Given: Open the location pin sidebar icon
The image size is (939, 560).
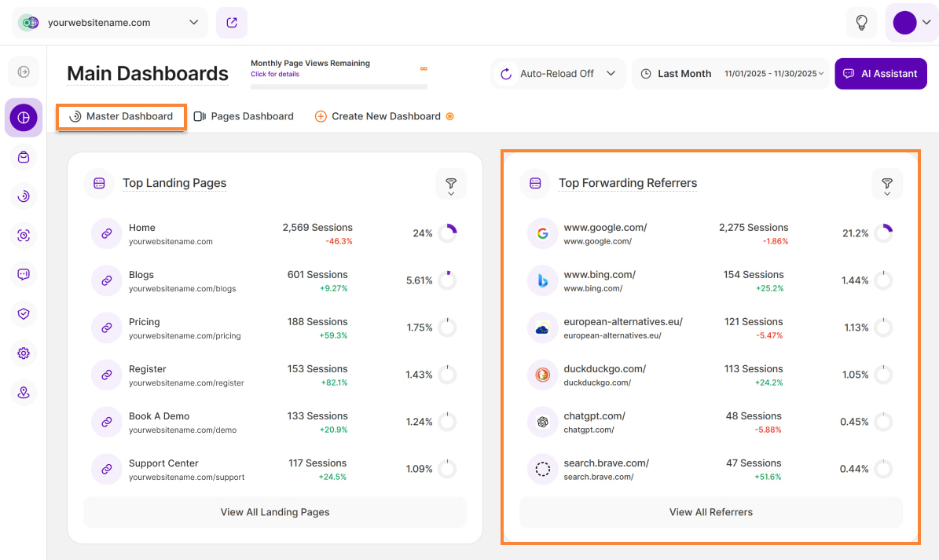Looking at the screenshot, I should pyautogui.click(x=24, y=393).
